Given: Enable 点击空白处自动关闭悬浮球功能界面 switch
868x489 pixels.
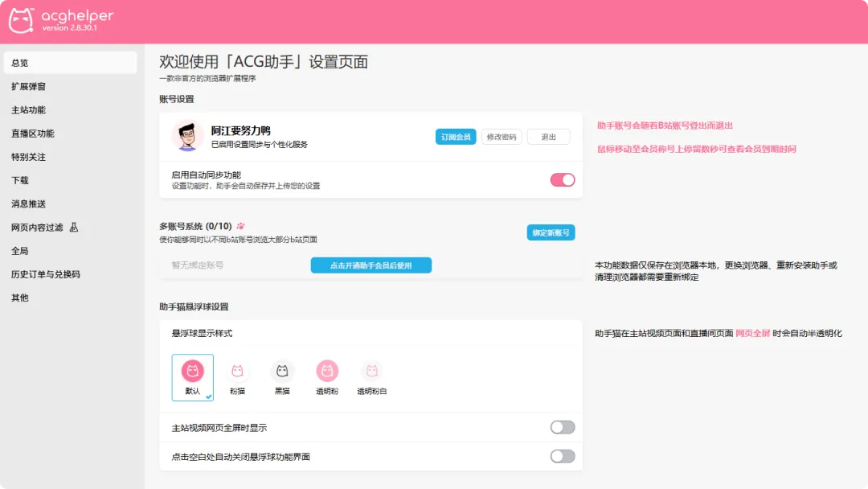Looking at the screenshot, I should click(563, 456).
